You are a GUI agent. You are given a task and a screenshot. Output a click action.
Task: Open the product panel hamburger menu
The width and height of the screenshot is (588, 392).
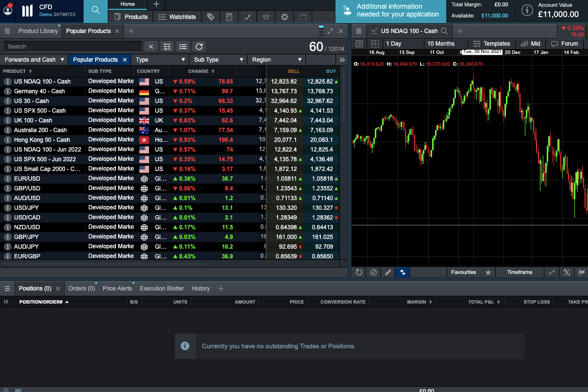tap(7, 31)
